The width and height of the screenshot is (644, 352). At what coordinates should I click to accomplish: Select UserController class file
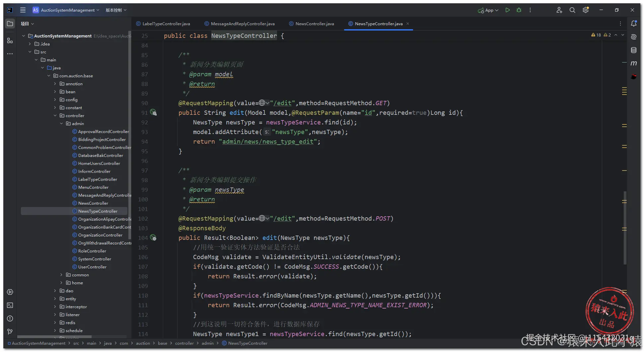(x=92, y=267)
